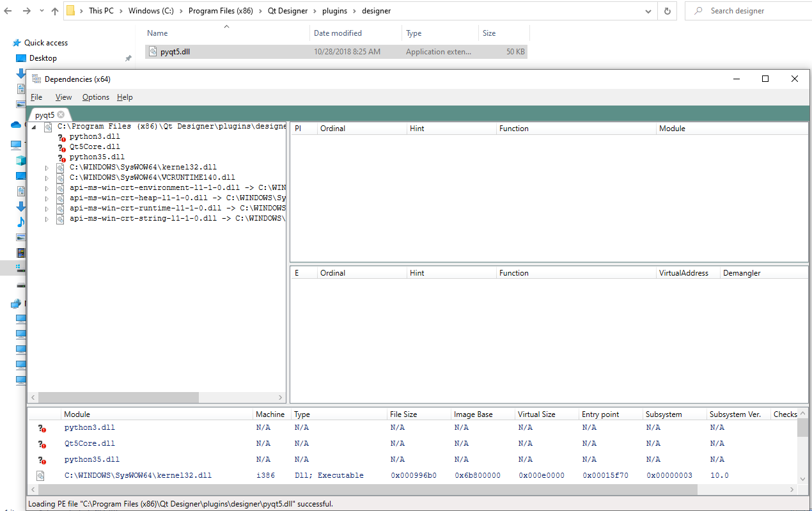Expand the kernel32.dll dependency node
Viewport: 812px width, 511px height.
[x=46, y=167]
